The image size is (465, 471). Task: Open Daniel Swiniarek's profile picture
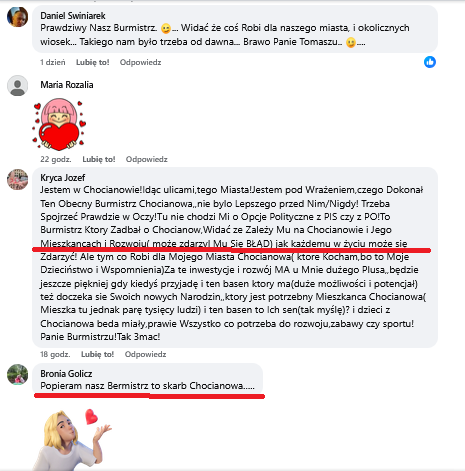point(17,17)
